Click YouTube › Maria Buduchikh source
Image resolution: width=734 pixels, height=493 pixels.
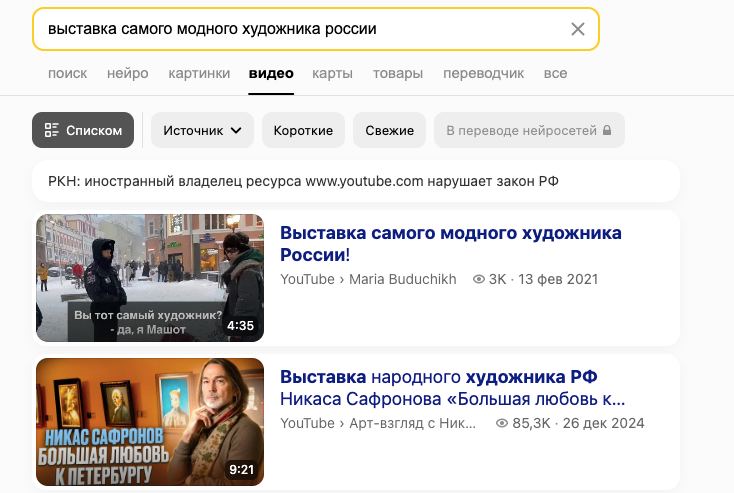click(x=368, y=280)
